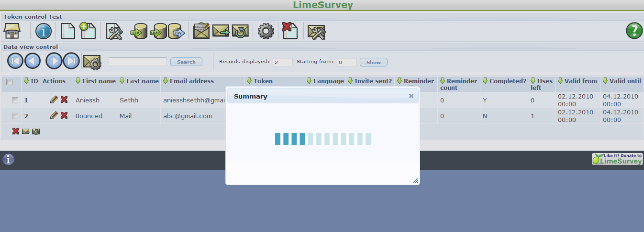Open the green help question mark icon

click(634, 31)
